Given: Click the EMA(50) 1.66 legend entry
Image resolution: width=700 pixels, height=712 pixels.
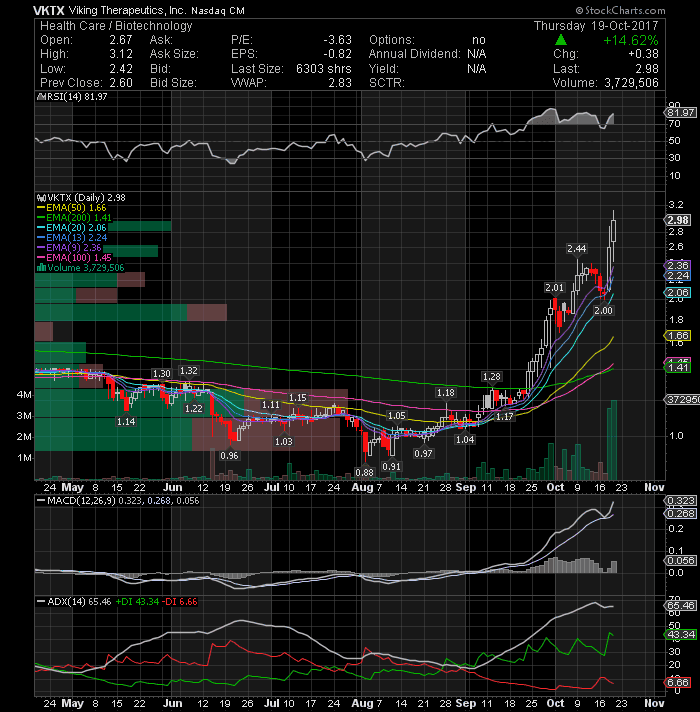Looking at the screenshot, I should pyautogui.click(x=71, y=208).
